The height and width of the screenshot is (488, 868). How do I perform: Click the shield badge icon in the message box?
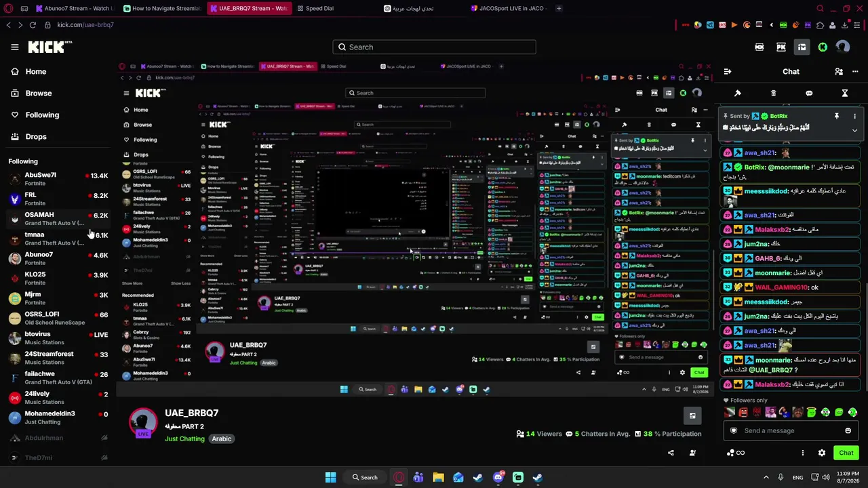coord(733,430)
